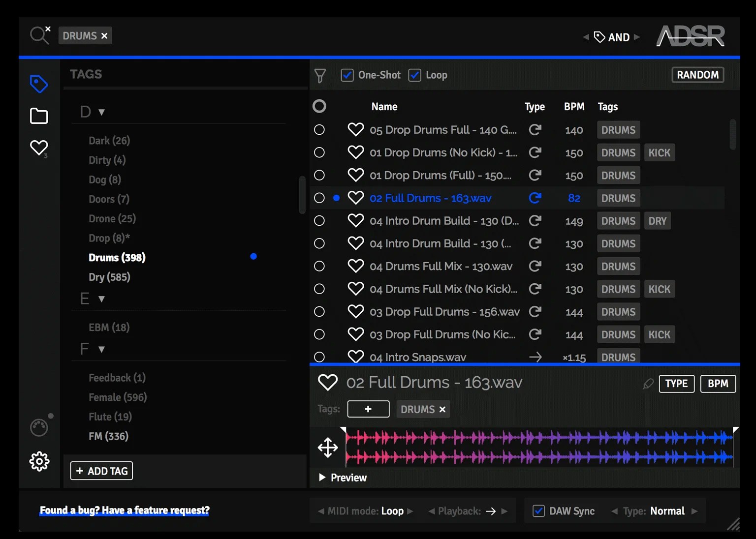
Task: Collapse the F tag group
Action: point(101,349)
